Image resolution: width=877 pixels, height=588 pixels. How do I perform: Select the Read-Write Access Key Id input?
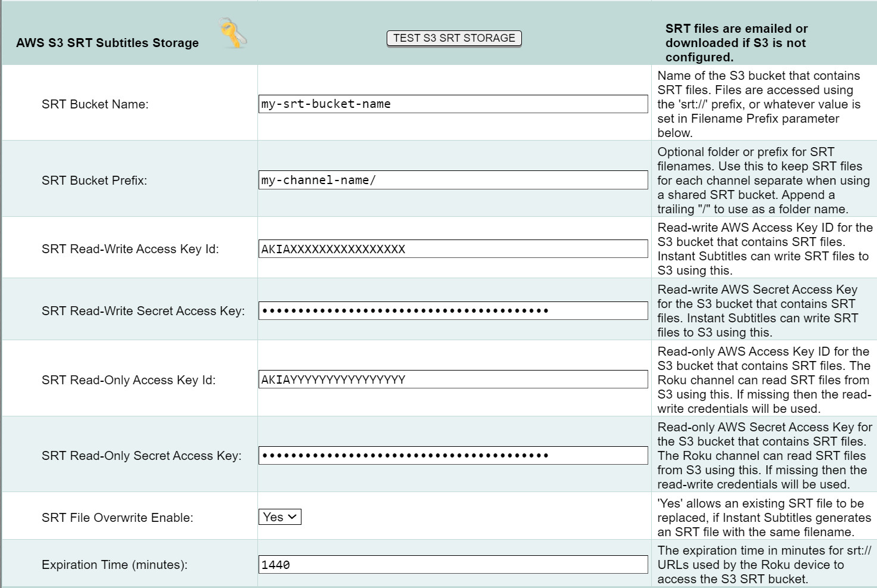coord(453,249)
